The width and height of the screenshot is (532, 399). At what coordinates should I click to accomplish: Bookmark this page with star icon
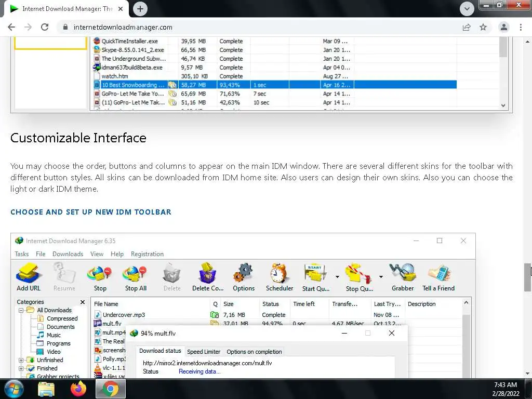[x=483, y=27]
